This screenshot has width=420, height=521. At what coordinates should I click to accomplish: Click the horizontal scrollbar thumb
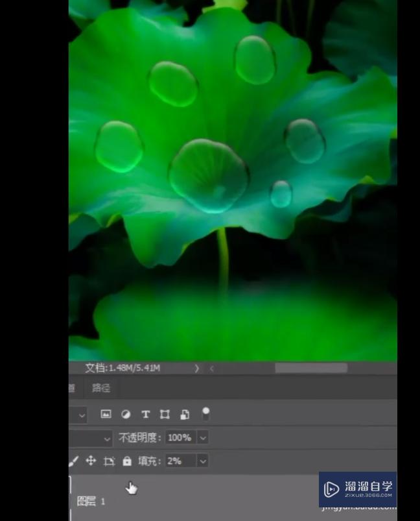tap(310, 368)
